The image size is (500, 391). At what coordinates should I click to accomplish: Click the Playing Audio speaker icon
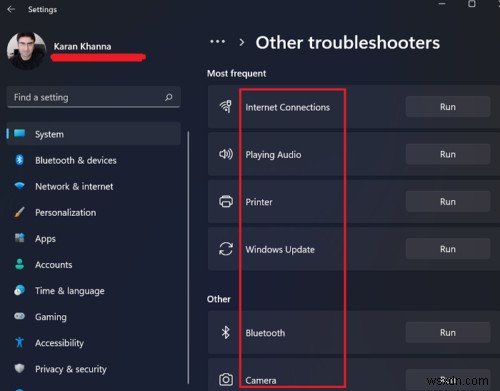[x=226, y=154]
